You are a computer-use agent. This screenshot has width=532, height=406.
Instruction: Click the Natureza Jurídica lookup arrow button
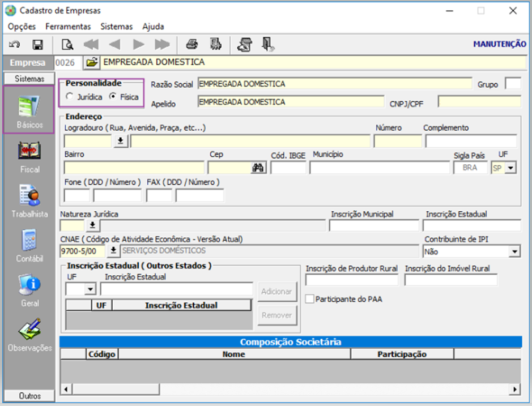(92, 225)
